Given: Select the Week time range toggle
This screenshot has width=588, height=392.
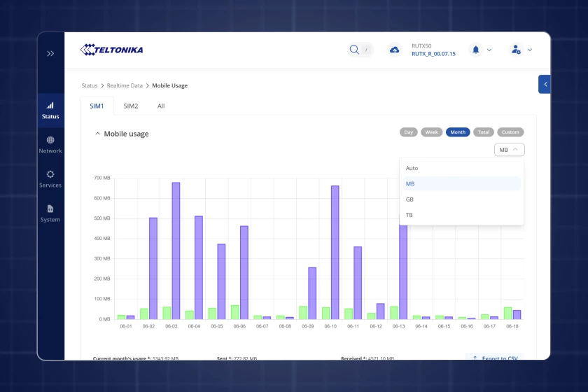Looking at the screenshot, I should (x=431, y=132).
